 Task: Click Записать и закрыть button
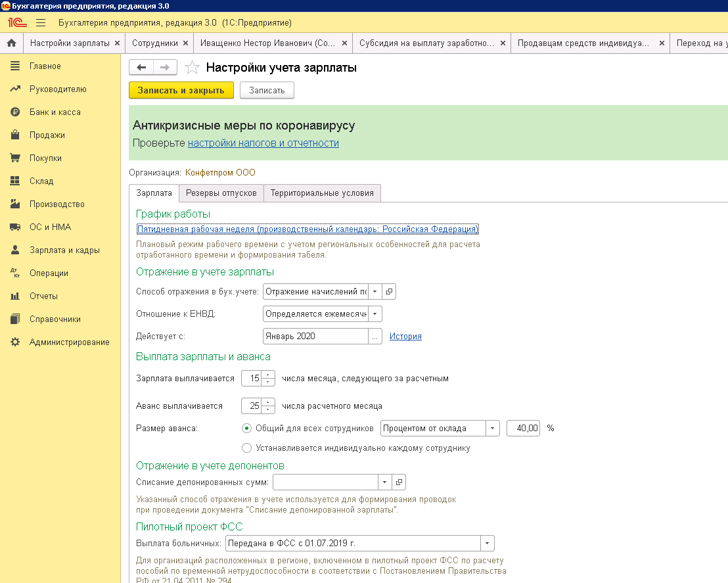[181, 90]
